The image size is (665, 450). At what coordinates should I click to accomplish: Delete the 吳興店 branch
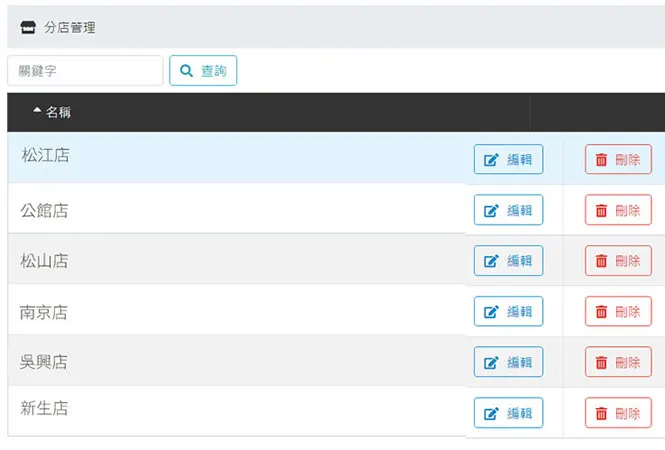coord(618,362)
